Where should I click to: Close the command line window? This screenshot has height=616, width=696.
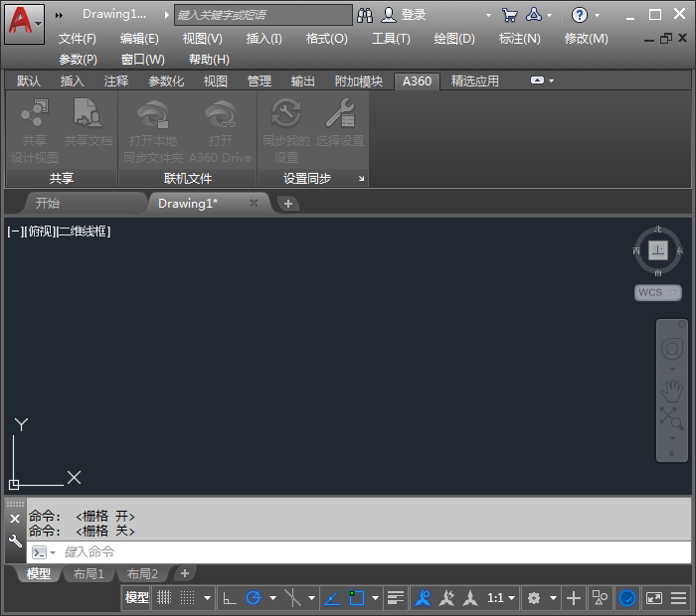tap(15, 519)
